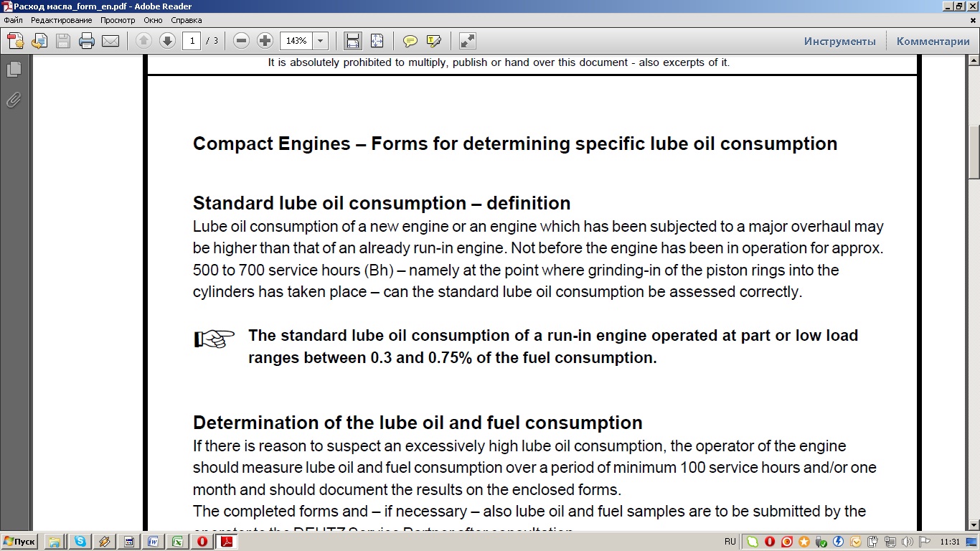The width and height of the screenshot is (980, 551).
Task: Add a sticky note comment
Action: [410, 41]
